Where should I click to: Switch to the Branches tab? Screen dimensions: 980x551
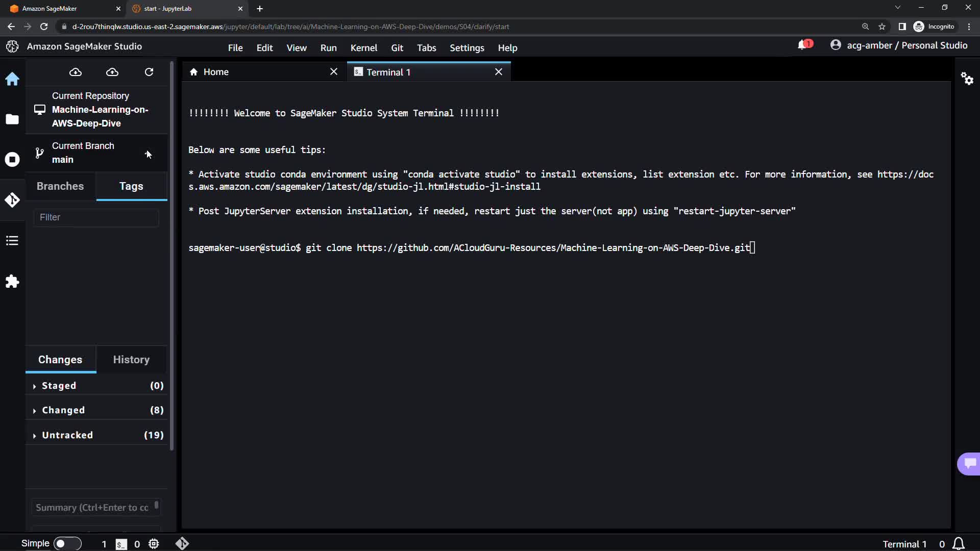(x=60, y=186)
